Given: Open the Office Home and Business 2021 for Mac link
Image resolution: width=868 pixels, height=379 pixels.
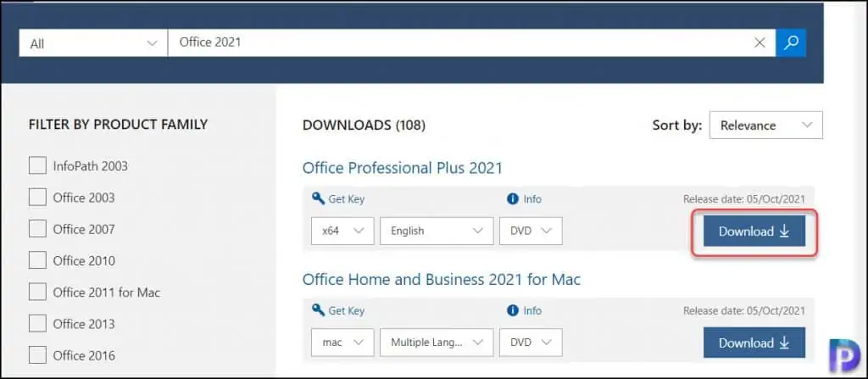Looking at the screenshot, I should (x=441, y=279).
